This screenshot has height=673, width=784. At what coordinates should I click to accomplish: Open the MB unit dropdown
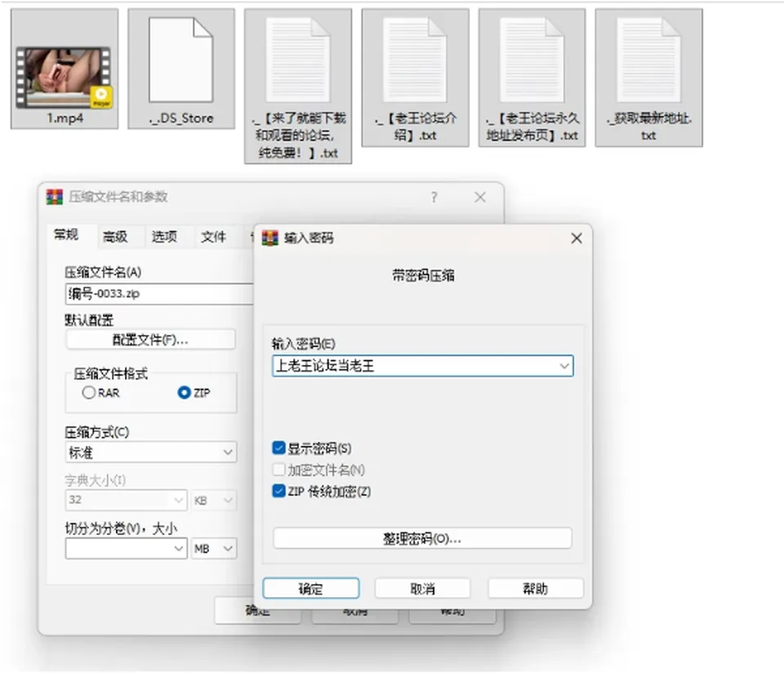tap(213, 549)
